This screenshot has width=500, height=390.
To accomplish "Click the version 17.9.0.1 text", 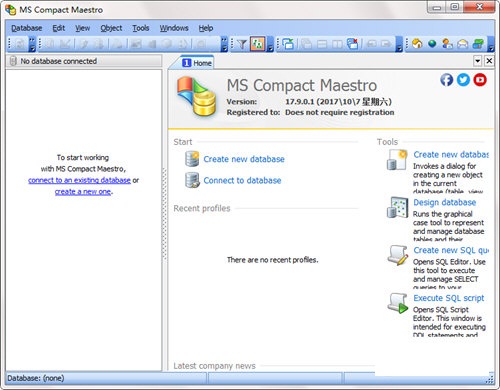I will 338,102.
